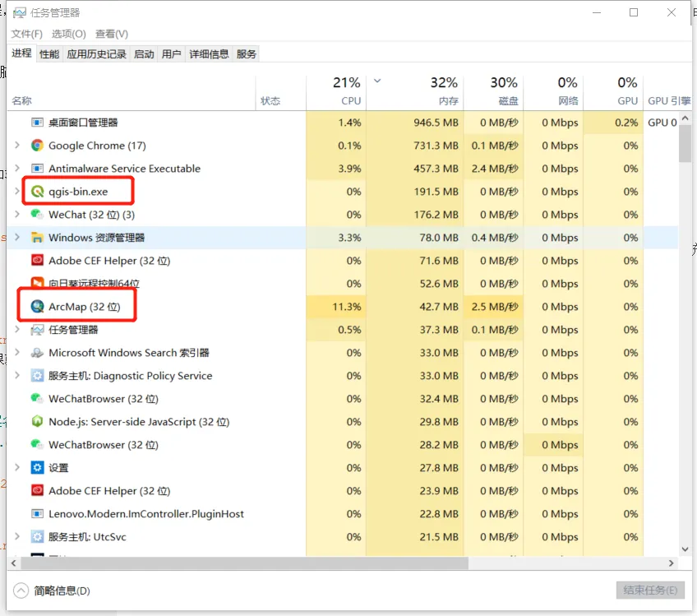
Task: Select the 2.4 MB/秒 disk cell
Action: click(493, 169)
